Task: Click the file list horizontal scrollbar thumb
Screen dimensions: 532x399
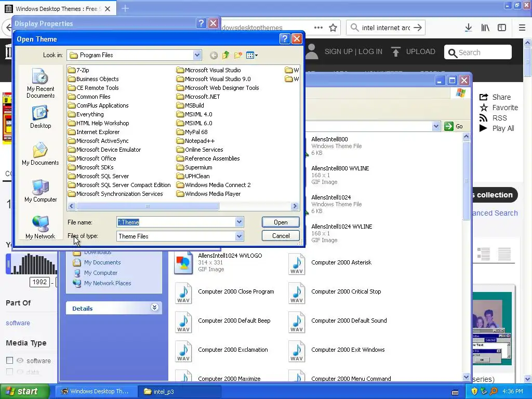Action: click(148, 206)
